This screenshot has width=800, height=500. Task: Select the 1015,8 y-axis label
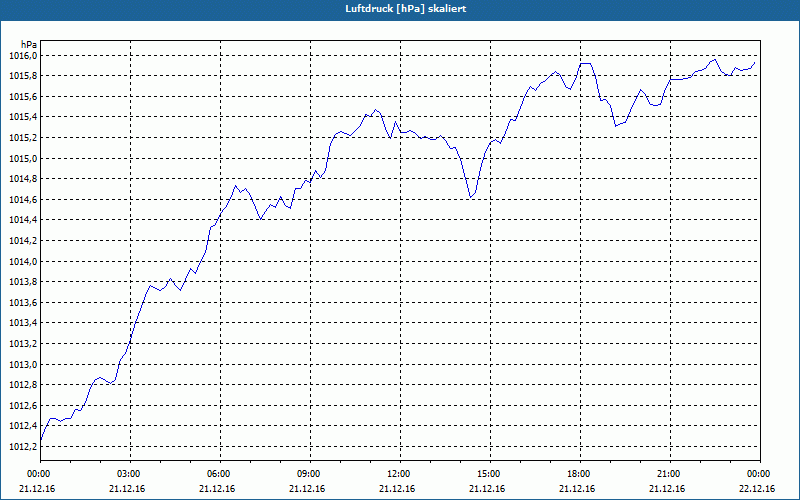[23, 76]
